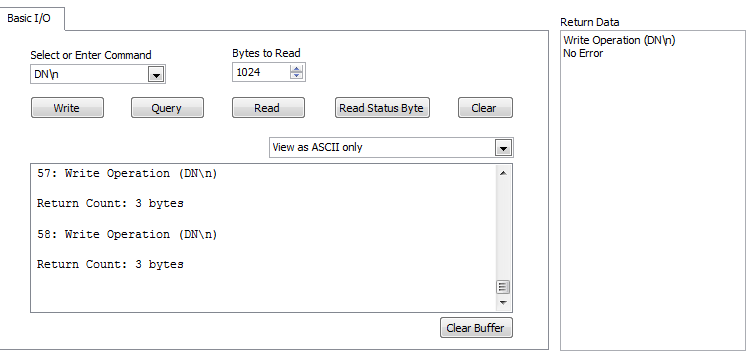Click the log scrollbar track above the thumb
Screen dimensions: 749x360
pyautogui.click(x=503, y=229)
